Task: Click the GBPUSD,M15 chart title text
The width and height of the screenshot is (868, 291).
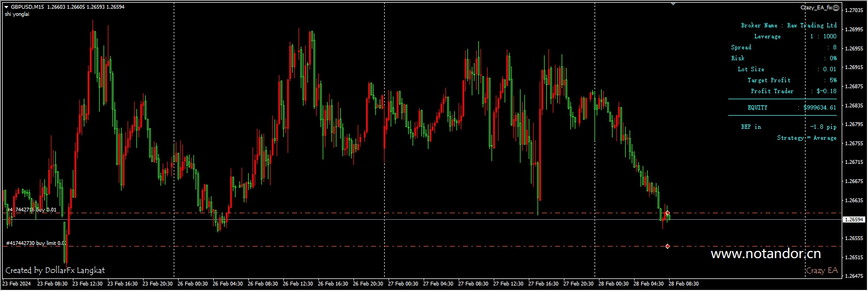Action: point(27,7)
